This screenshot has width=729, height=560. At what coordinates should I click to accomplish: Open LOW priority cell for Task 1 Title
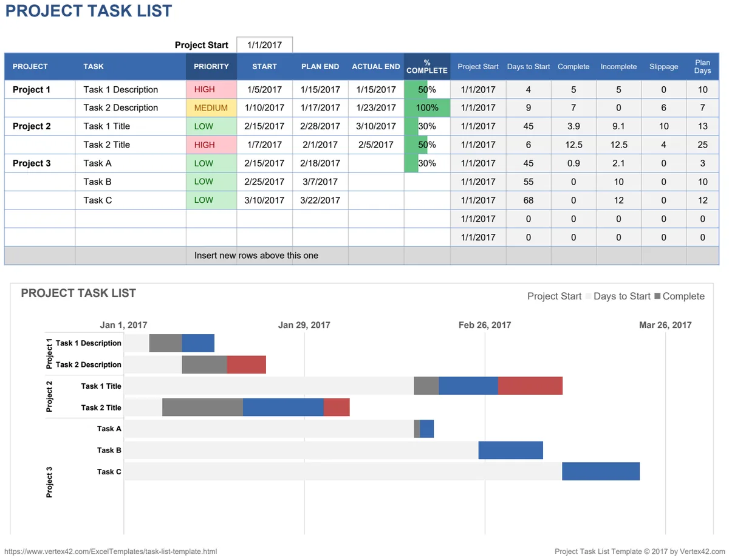(211, 126)
